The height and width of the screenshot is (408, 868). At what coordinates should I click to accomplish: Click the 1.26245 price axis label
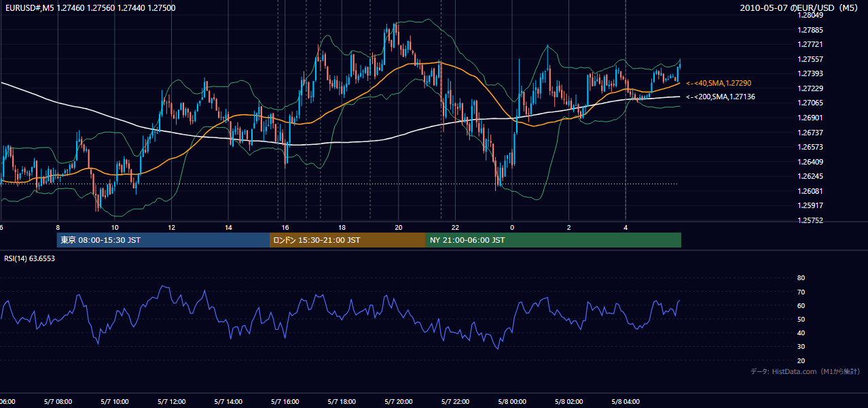click(810, 176)
